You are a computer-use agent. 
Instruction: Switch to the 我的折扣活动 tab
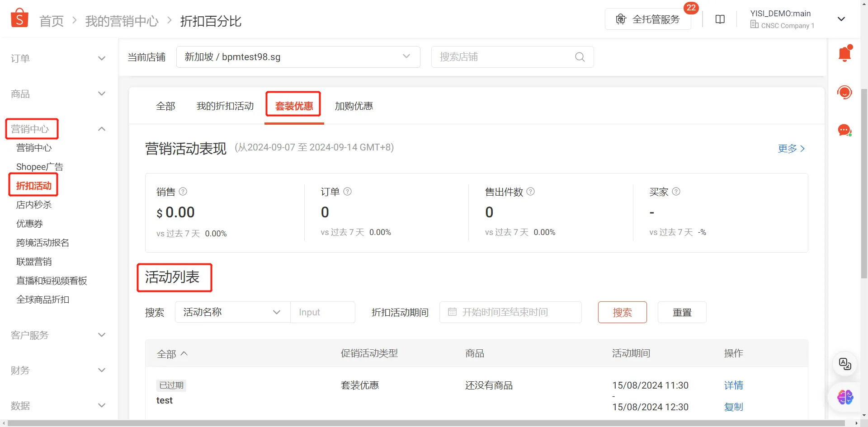pyautogui.click(x=225, y=106)
